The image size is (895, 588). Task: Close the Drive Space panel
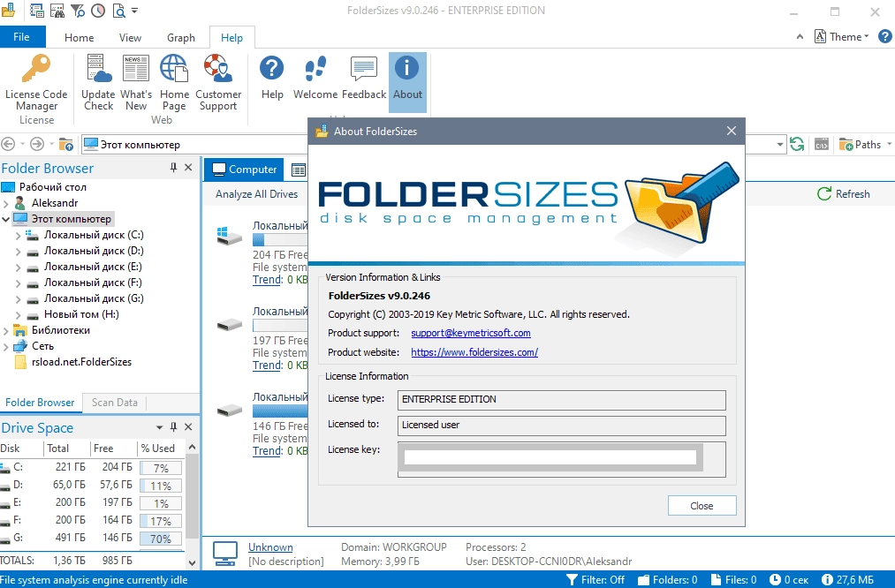188,426
